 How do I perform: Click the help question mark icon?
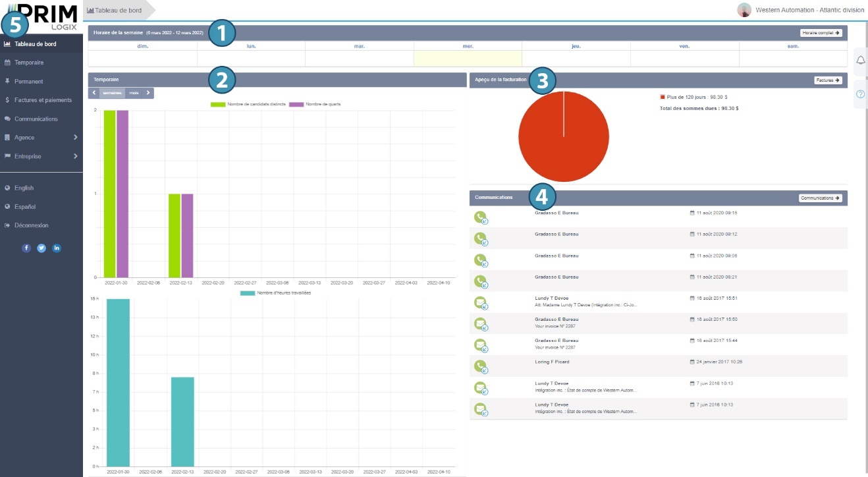860,94
